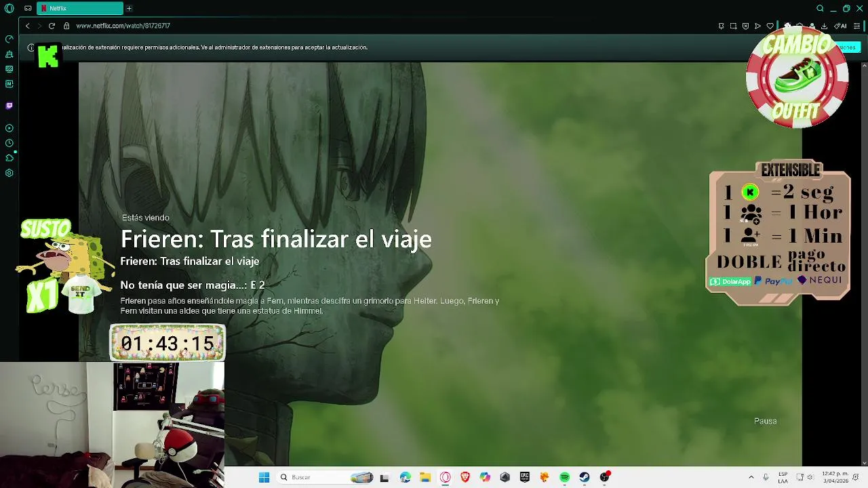The image size is (868, 488).
Task: Click the microphone tray icon
Action: tap(766, 477)
